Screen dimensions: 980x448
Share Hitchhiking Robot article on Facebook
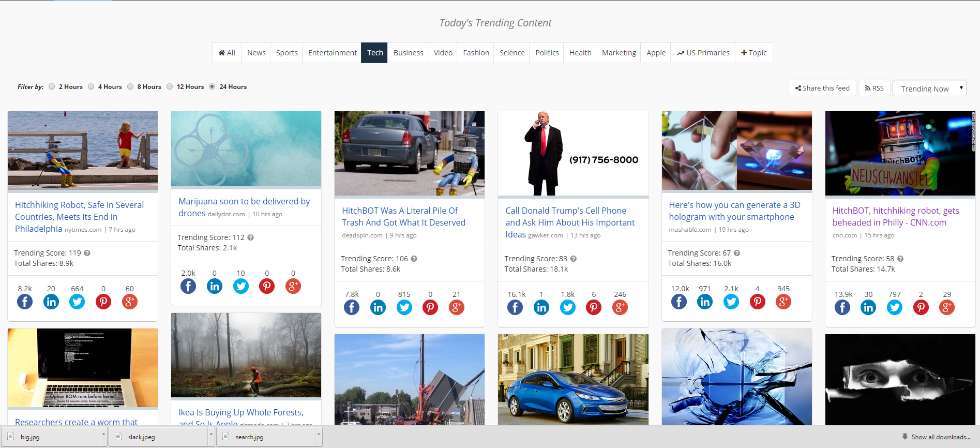click(25, 302)
